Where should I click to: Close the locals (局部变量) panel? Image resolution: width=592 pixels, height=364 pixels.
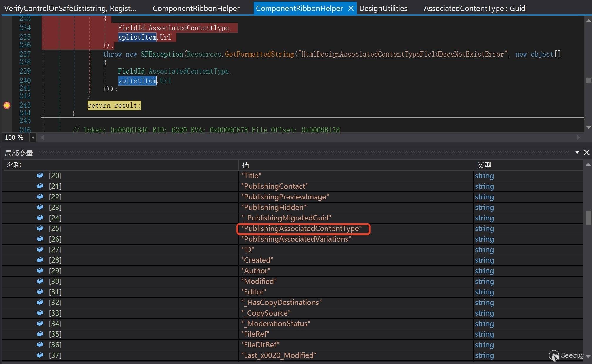point(586,152)
